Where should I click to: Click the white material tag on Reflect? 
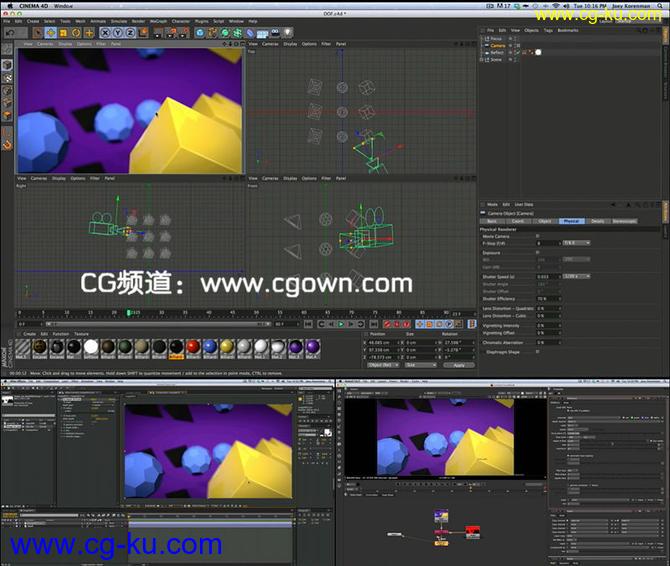coord(538,53)
